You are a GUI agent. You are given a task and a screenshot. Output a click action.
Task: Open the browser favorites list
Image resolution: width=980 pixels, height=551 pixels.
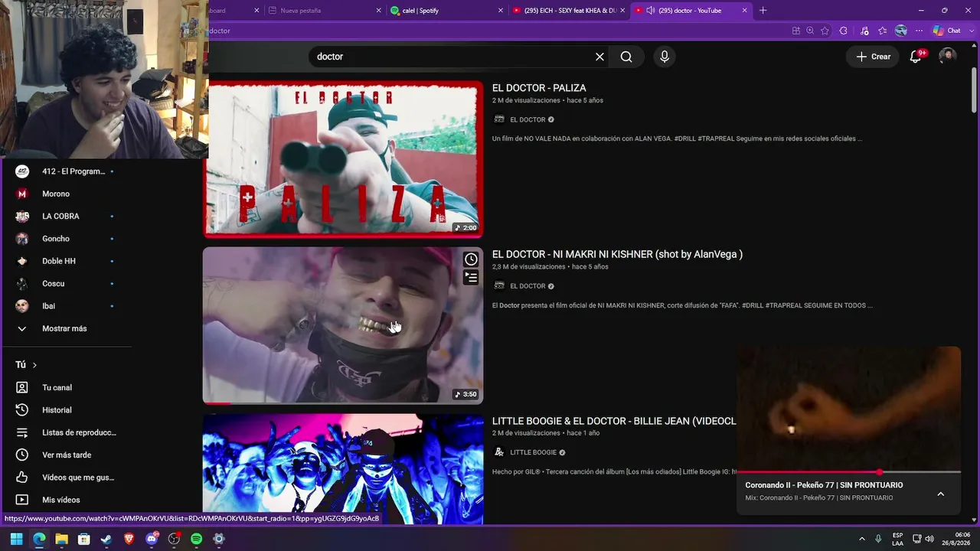coord(883,31)
